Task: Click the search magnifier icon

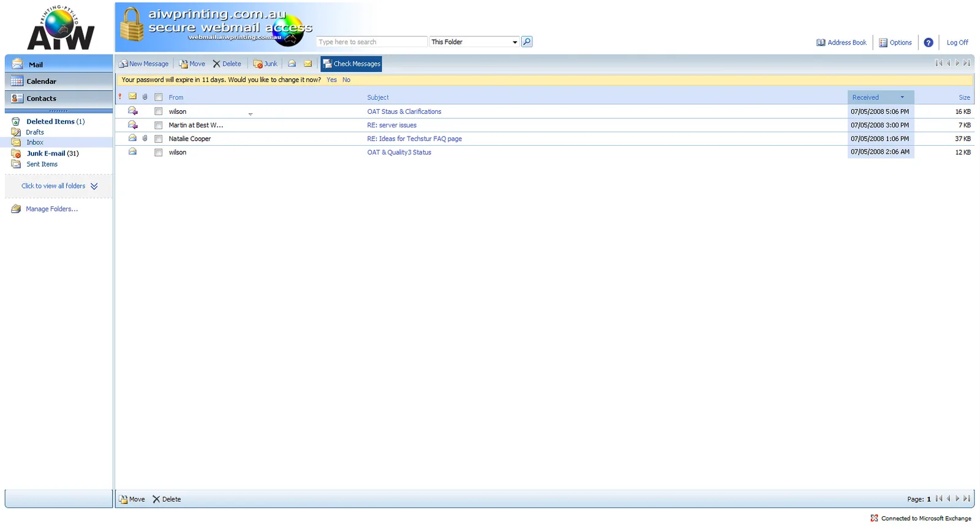Action: tap(527, 42)
